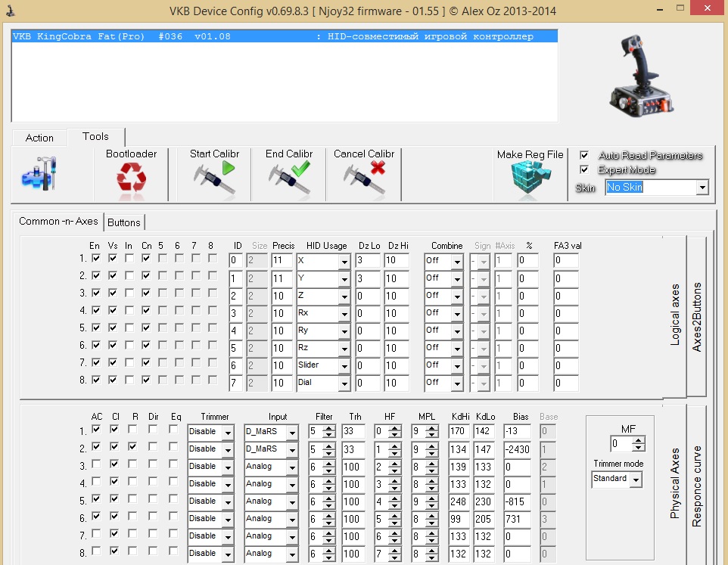Open the Responce curve vertical tab
The height and width of the screenshot is (565, 728).
(x=696, y=486)
